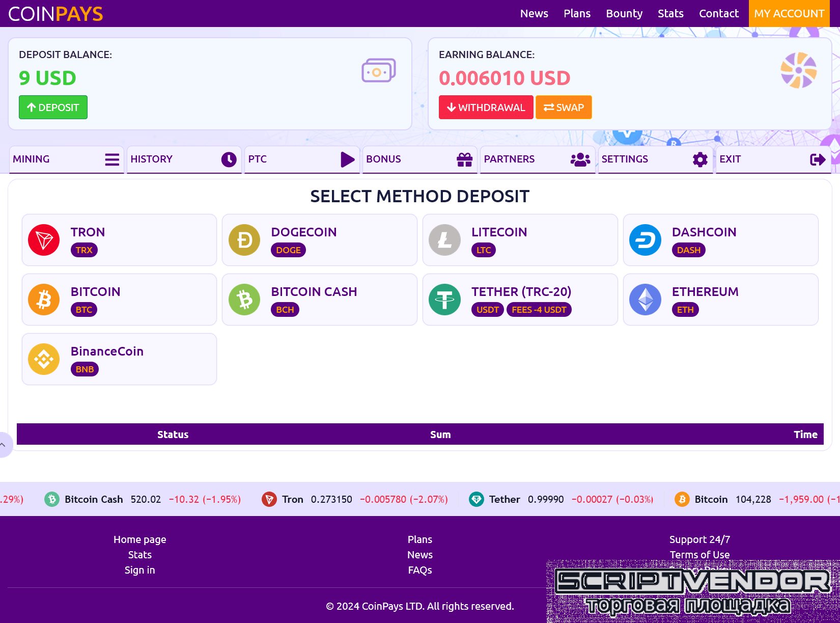Click the COINPAYS logo
The height and width of the screenshot is (623, 840).
click(x=55, y=14)
